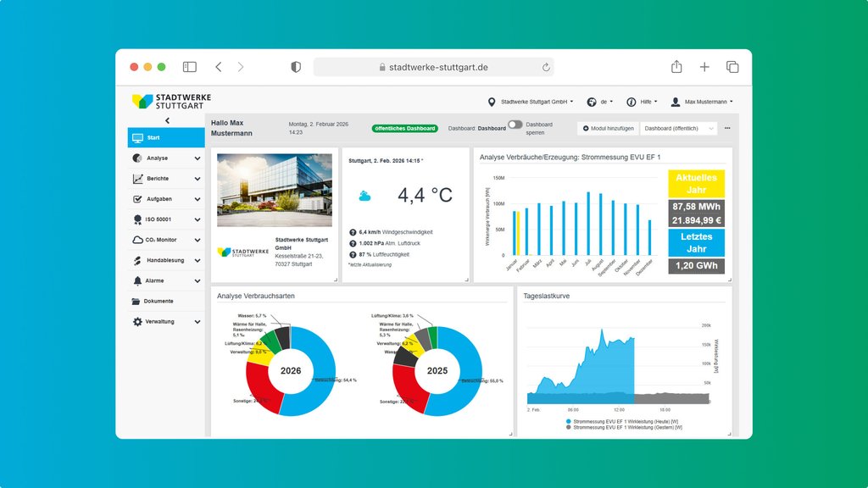The image size is (868, 488).
Task: Click the blue Heute legend dot in Tageslastkurve
Action: point(569,422)
